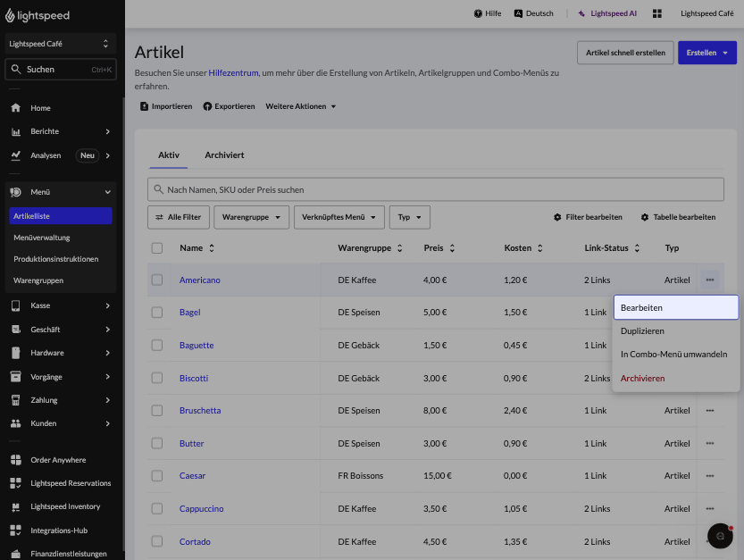This screenshot has width=744, height=560.
Task: Click the Exportieren upload icon
Action: pos(207,106)
